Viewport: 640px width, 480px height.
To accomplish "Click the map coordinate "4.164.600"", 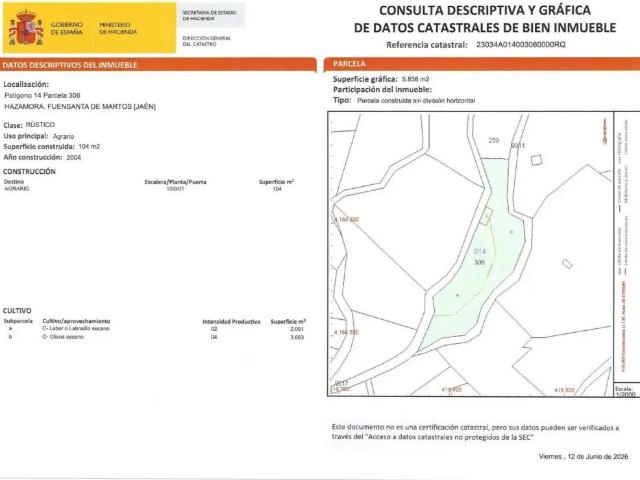I will point(346,220).
